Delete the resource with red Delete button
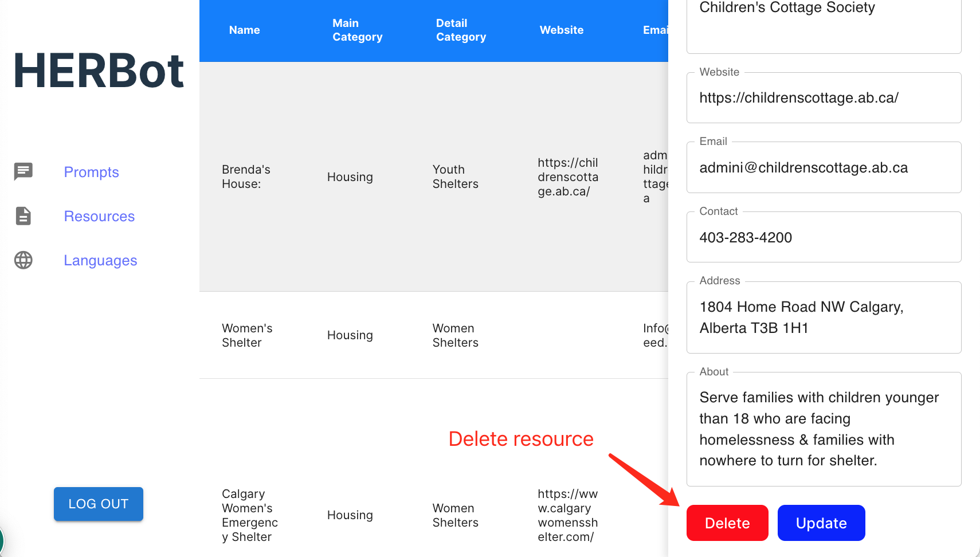The image size is (980, 557). pyautogui.click(x=727, y=523)
